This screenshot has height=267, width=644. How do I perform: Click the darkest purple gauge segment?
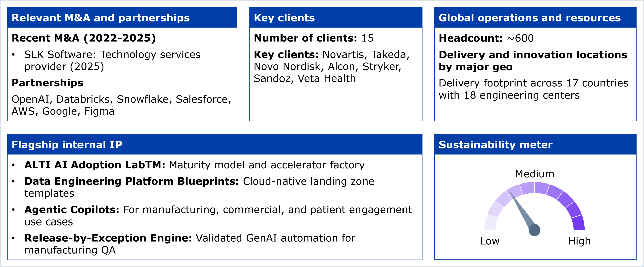click(579, 223)
